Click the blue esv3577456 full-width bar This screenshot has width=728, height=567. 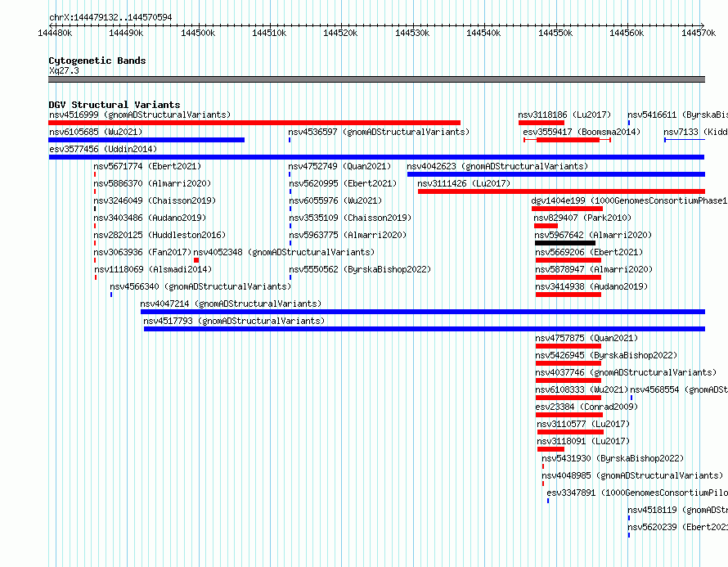pos(376,157)
